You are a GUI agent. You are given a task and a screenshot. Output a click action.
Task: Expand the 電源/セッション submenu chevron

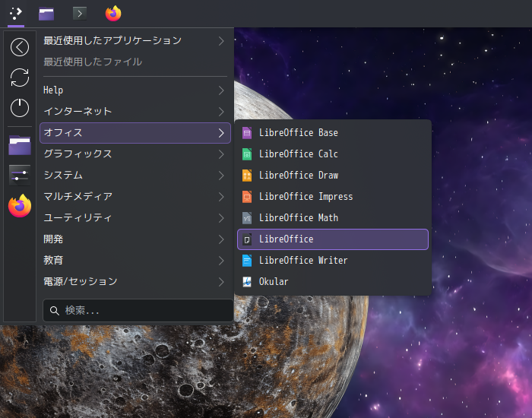221,282
